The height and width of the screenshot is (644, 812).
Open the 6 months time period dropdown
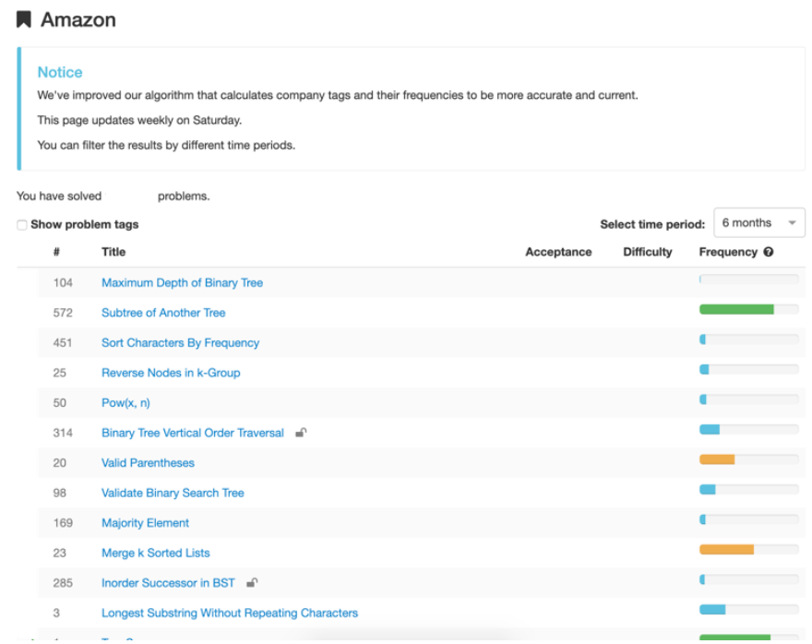pyautogui.click(x=758, y=222)
